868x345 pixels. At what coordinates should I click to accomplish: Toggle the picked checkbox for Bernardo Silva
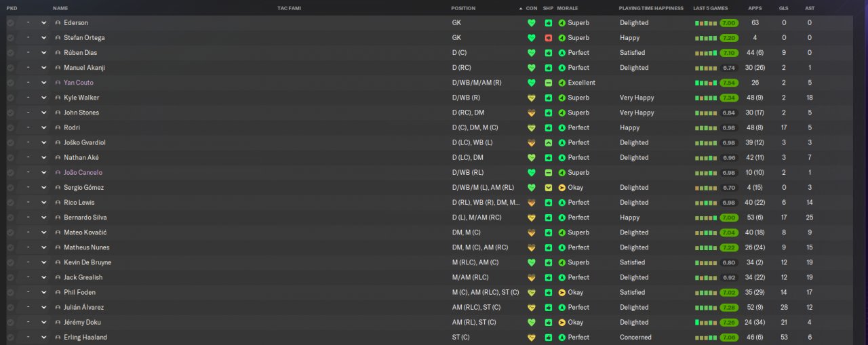coord(10,218)
